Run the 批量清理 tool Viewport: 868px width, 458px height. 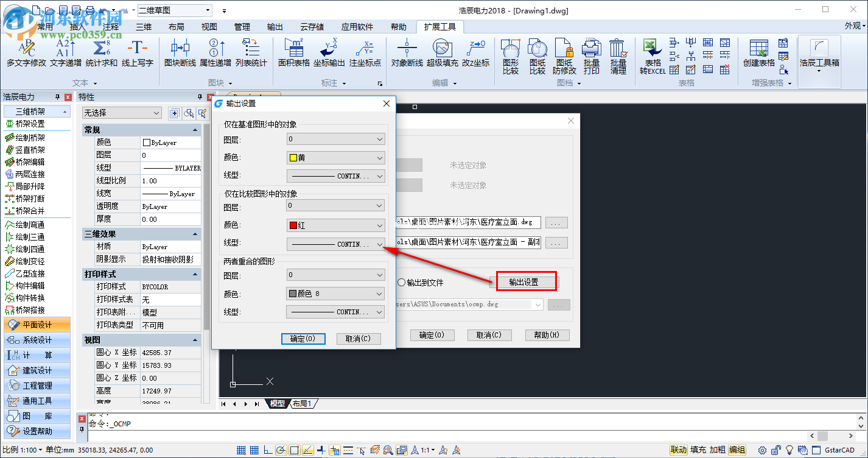(618, 57)
